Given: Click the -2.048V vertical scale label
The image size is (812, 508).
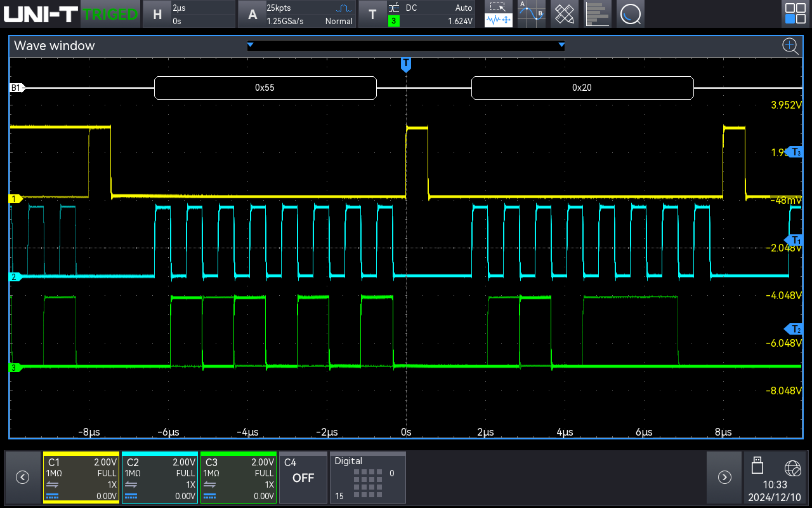Looking at the screenshot, I should click(x=785, y=248).
